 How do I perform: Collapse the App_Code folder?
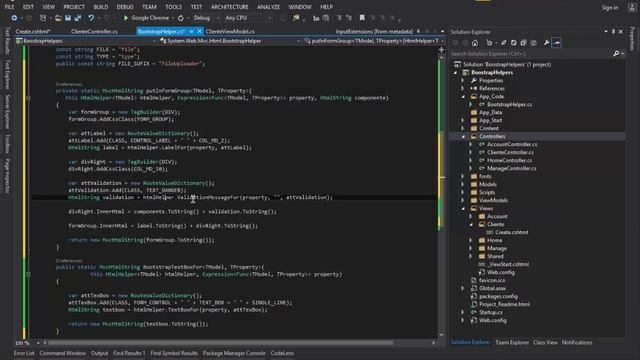point(463,97)
